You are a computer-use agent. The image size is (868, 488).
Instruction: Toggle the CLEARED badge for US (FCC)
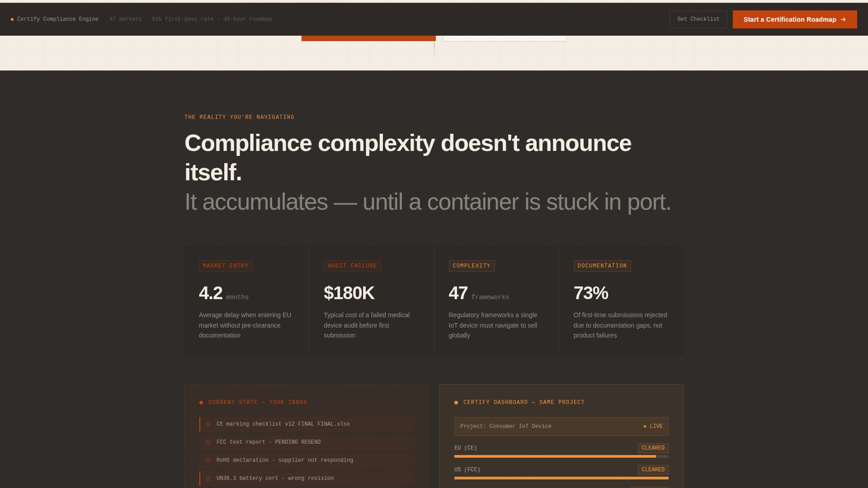[x=653, y=469]
